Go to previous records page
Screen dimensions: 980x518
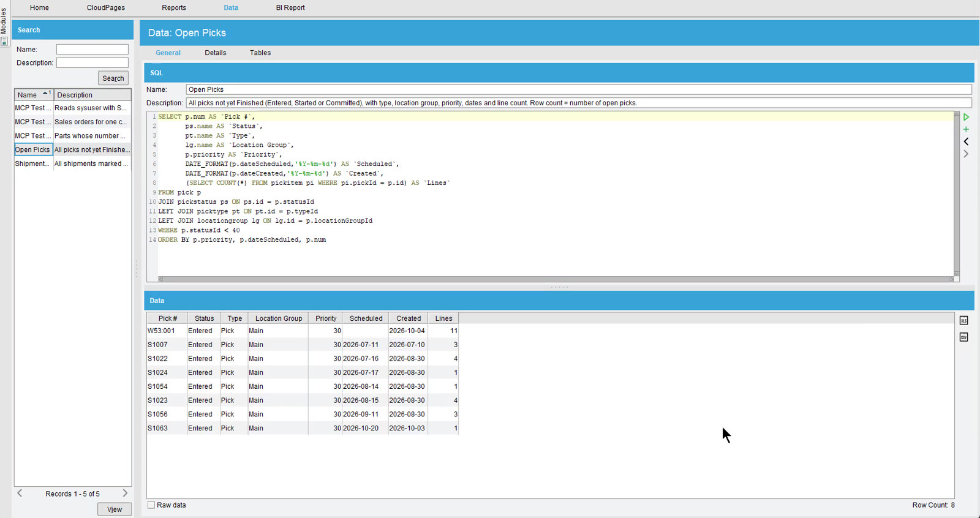click(x=20, y=493)
